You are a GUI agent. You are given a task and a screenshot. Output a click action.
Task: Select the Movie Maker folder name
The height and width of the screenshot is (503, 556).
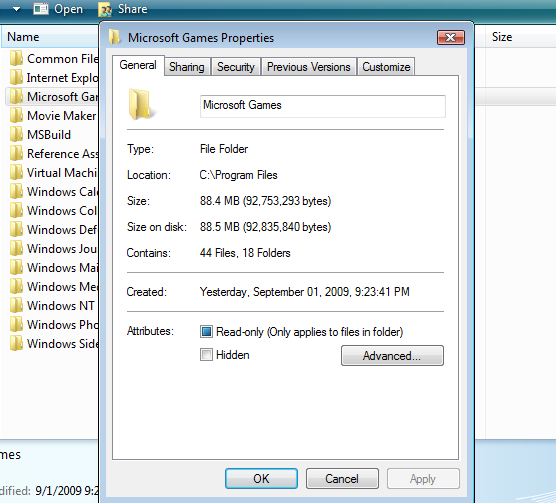61,116
